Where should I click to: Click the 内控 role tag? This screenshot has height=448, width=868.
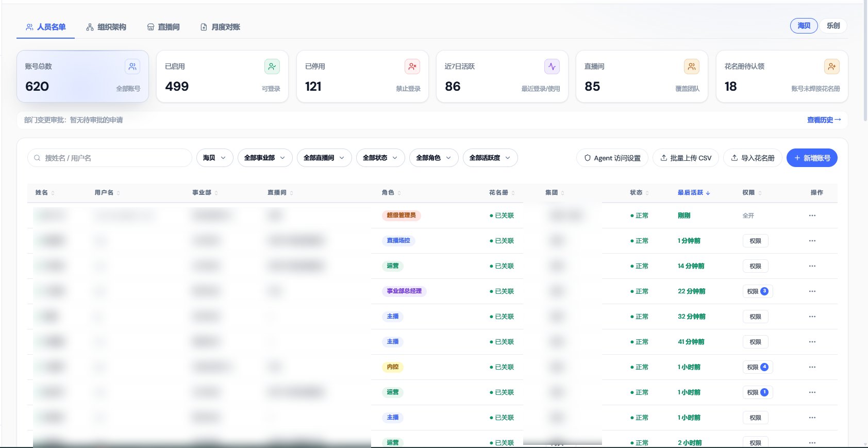pos(393,367)
